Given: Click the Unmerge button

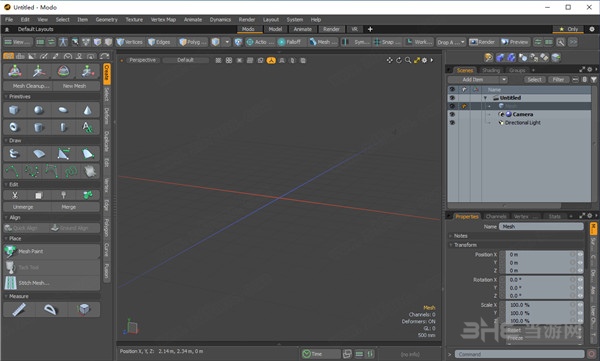Looking at the screenshot, I should click(x=28, y=207).
